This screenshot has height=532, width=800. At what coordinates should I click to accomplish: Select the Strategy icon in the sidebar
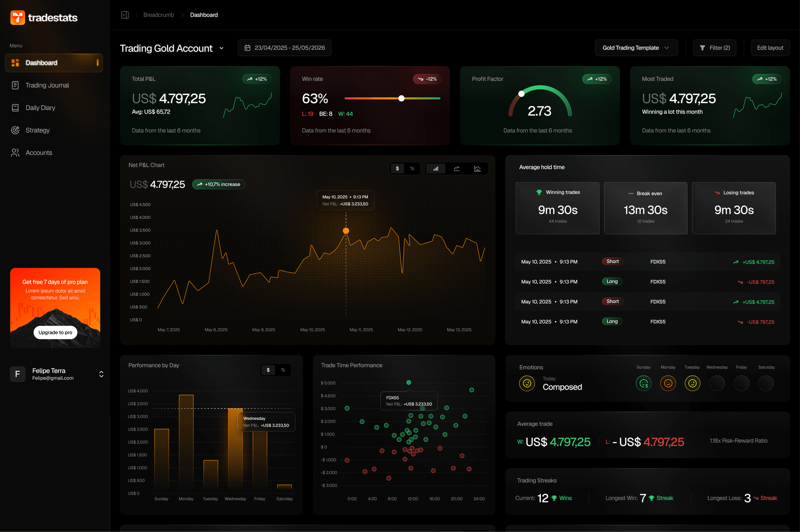pos(15,130)
